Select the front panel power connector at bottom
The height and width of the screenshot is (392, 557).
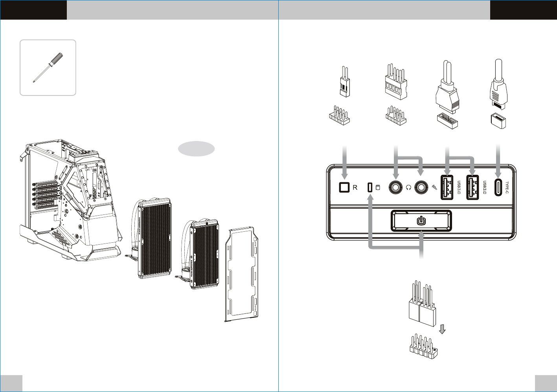(421, 306)
